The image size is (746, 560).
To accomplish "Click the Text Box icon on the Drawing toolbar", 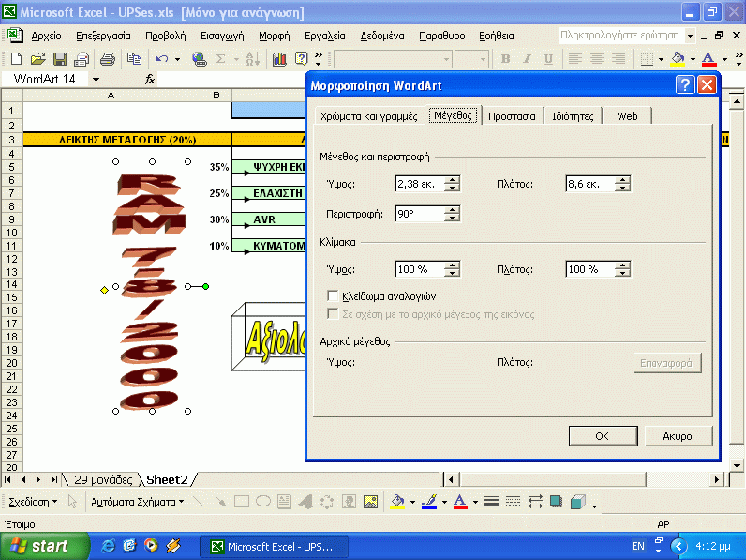I will 284,502.
